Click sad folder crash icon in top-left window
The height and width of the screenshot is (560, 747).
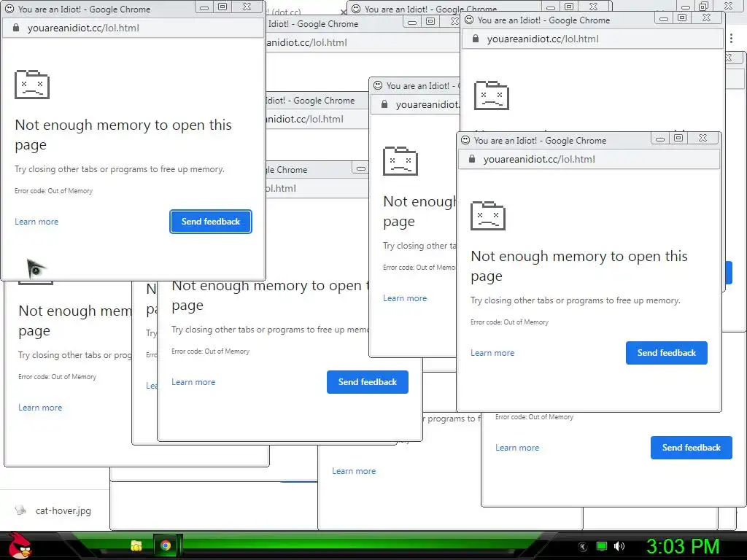pos(32,85)
